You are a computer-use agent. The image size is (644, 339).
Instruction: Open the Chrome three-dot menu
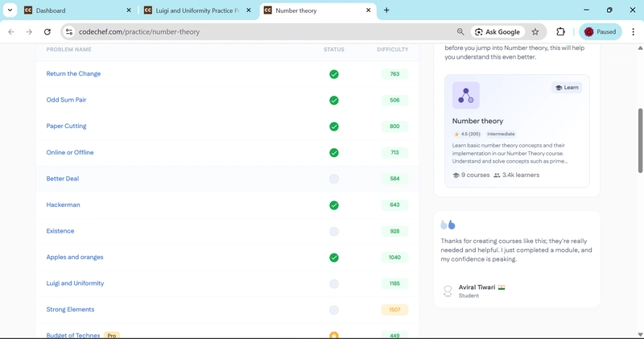point(634,32)
